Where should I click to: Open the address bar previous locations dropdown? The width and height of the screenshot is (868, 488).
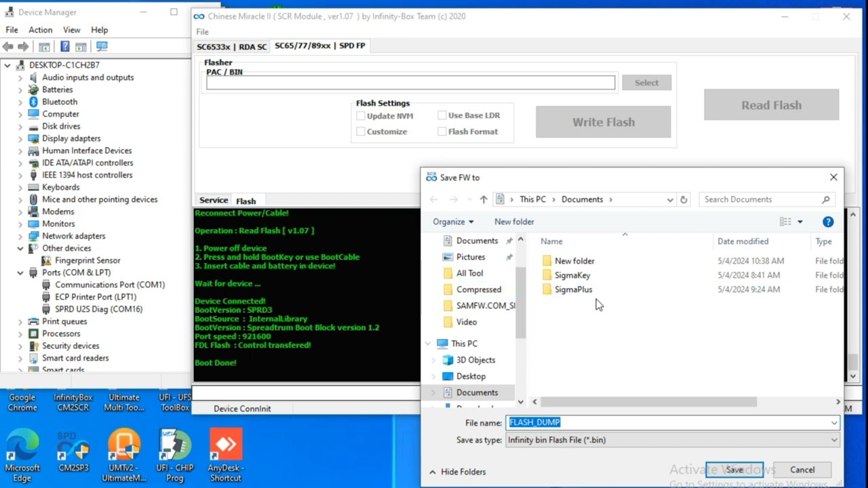click(x=670, y=200)
